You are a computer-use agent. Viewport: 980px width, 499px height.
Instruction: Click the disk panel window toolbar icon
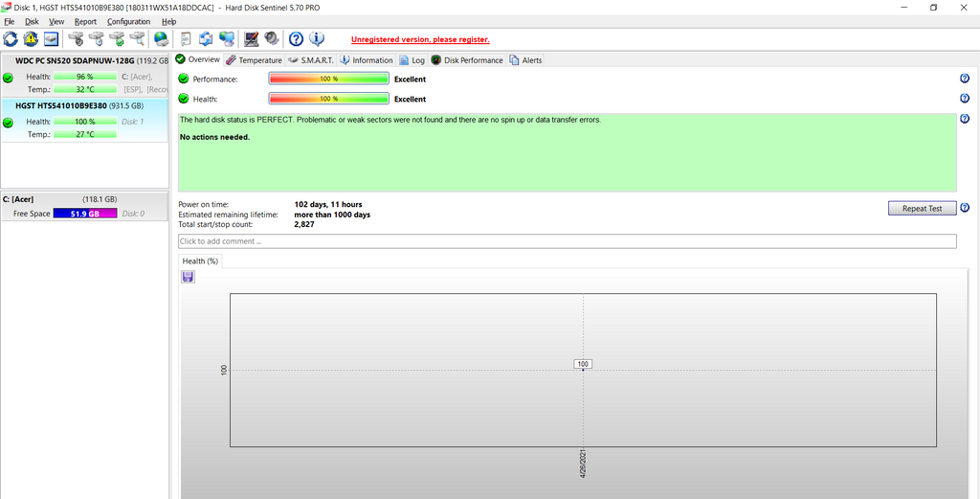51,39
